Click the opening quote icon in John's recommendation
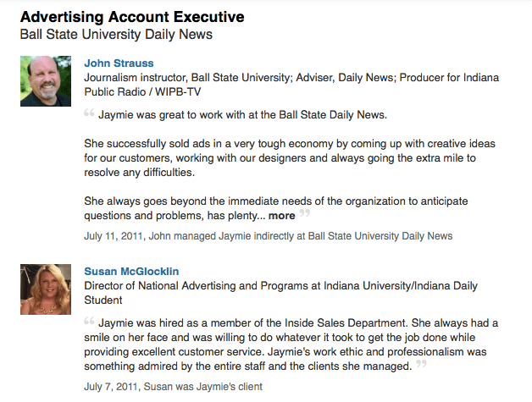This screenshot has width=532, height=402. click(x=89, y=113)
